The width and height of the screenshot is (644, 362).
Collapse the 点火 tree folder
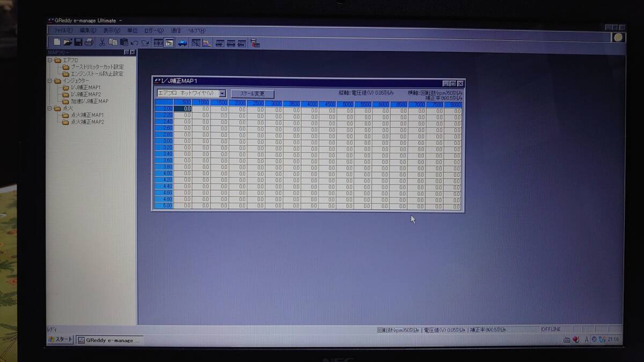[x=50, y=108]
